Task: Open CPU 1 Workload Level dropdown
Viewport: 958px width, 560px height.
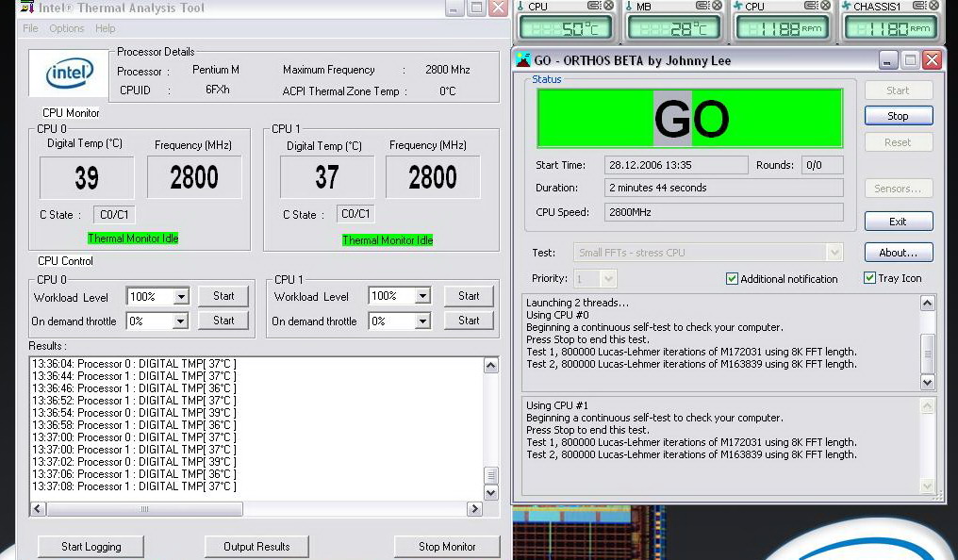Action: tap(422, 296)
